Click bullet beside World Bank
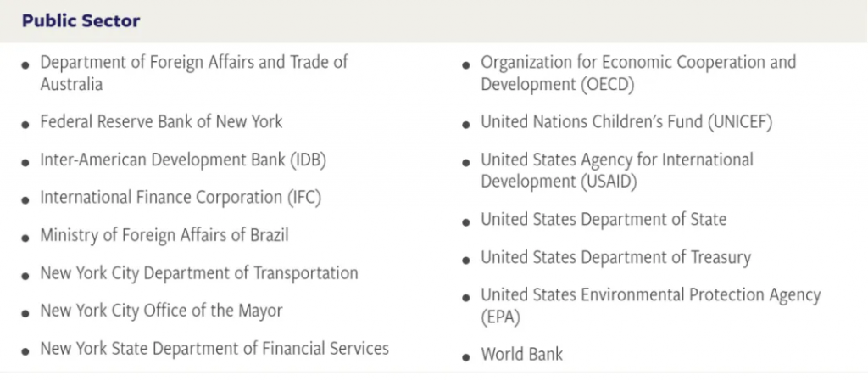Viewport: 868px width, 381px height. point(467,358)
